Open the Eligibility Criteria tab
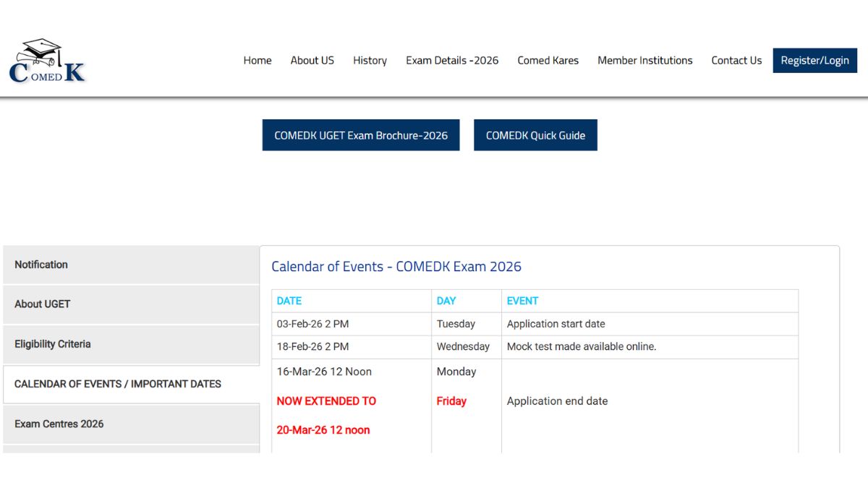 pyautogui.click(x=53, y=344)
